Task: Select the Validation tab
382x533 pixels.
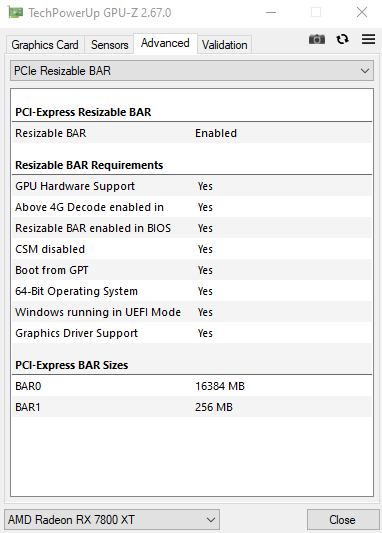Action: coord(224,45)
